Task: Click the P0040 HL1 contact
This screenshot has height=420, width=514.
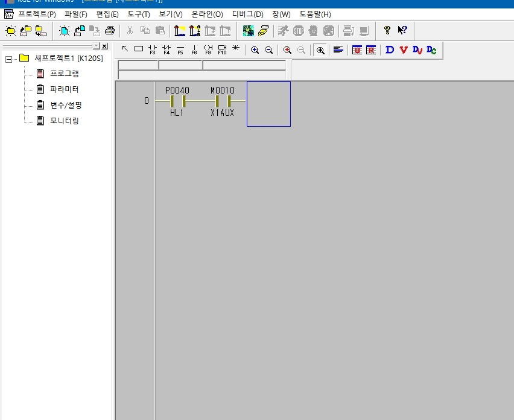Action: point(177,101)
